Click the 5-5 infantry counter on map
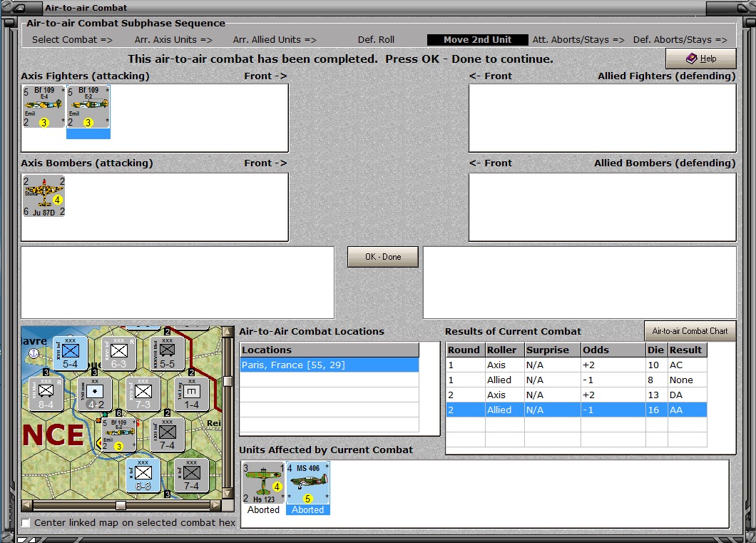 click(x=168, y=353)
